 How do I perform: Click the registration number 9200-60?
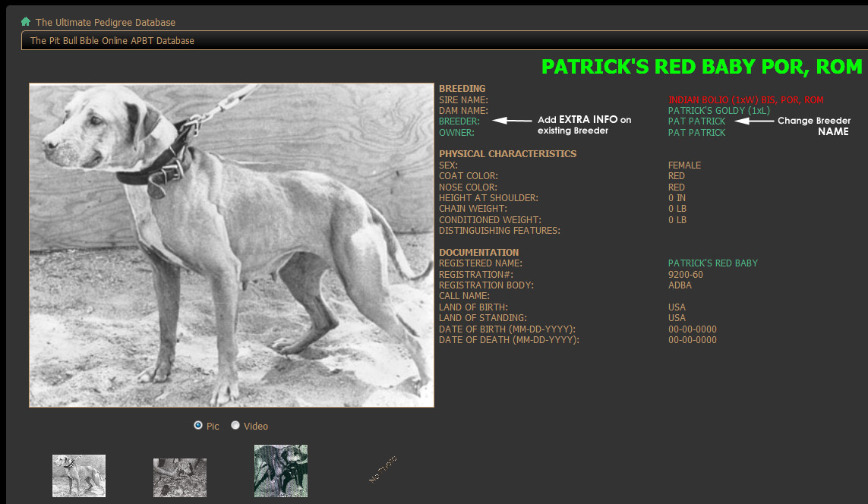[x=685, y=275]
